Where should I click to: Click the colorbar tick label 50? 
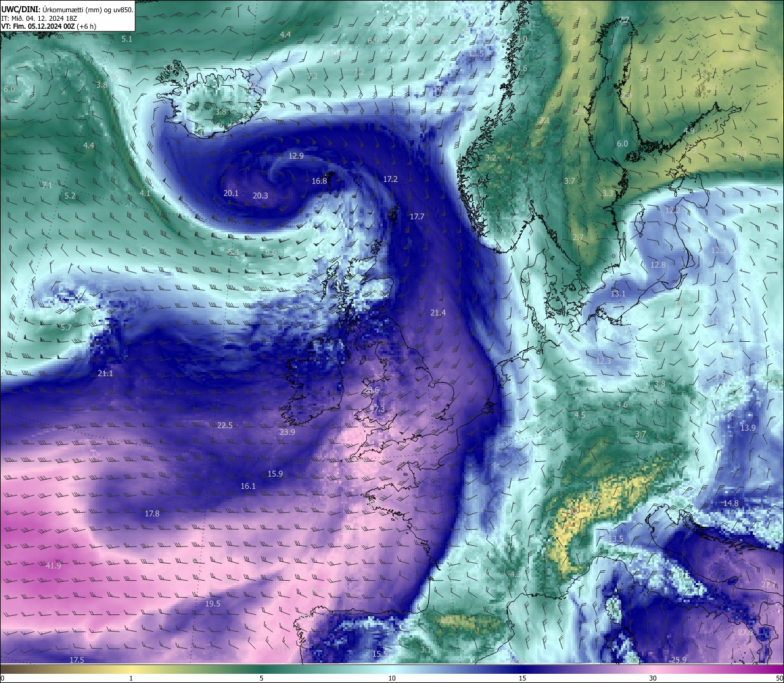pyautogui.click(x=779, y=679)
